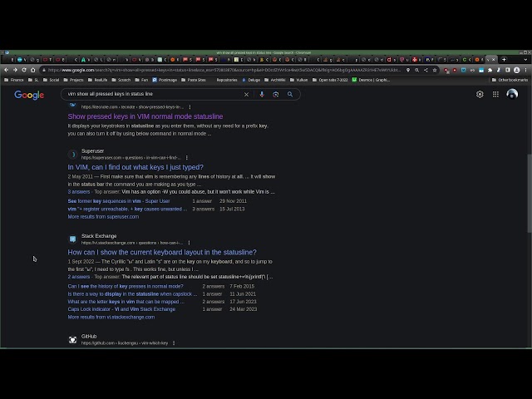
Task: Open the Fun bookmarks folder
Action: [x=141, y=80]
